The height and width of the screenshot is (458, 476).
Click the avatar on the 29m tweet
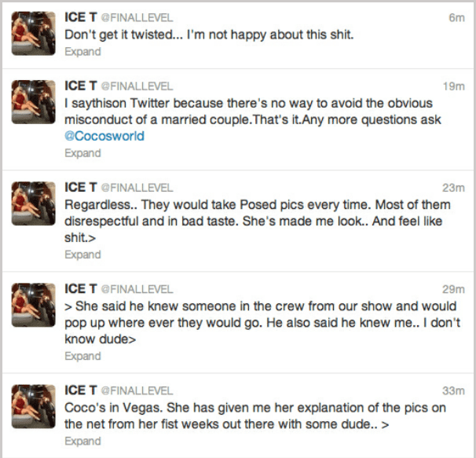coord(32,303)
